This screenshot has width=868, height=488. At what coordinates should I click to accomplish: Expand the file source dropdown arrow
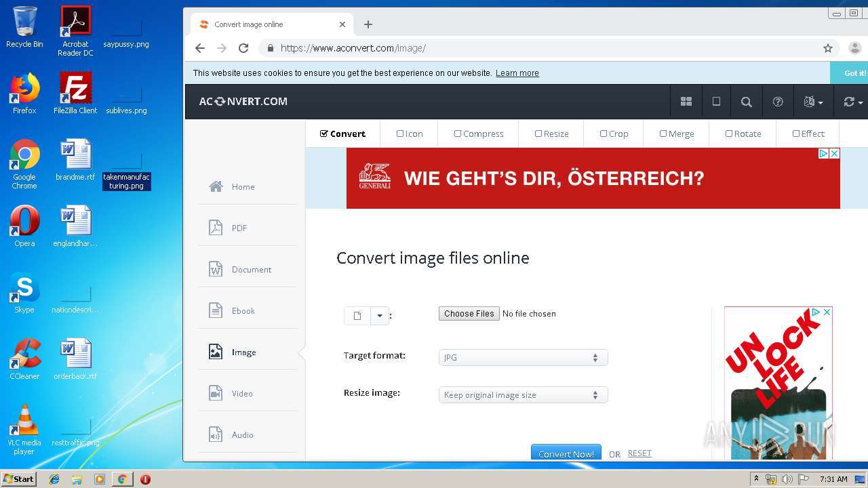tap(380, 316)
